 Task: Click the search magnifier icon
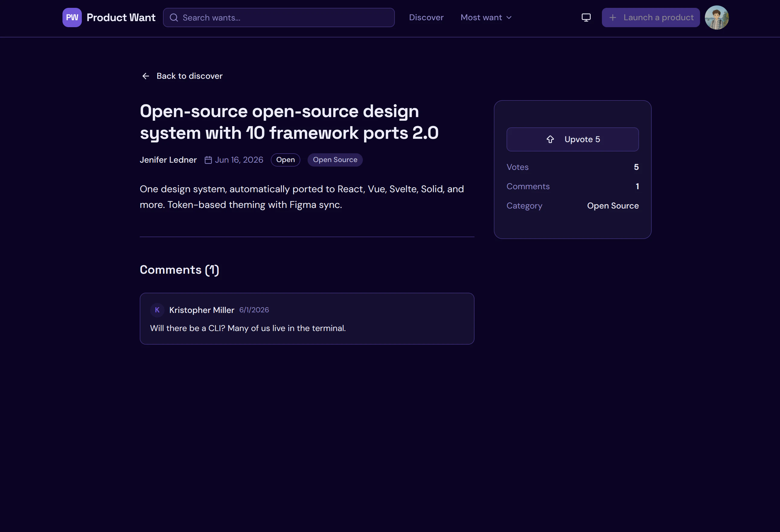pos(174,18)
